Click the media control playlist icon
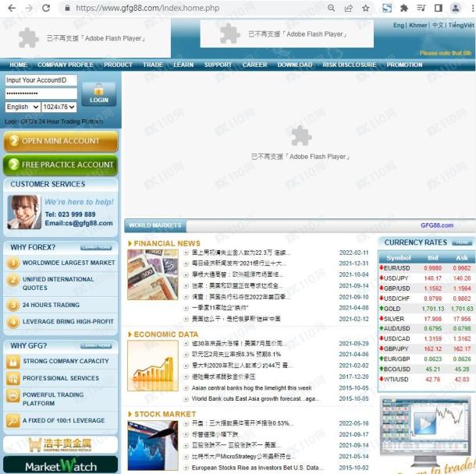Screen dimensions: 476x474 pyautogui.click(x=421, y=9)
